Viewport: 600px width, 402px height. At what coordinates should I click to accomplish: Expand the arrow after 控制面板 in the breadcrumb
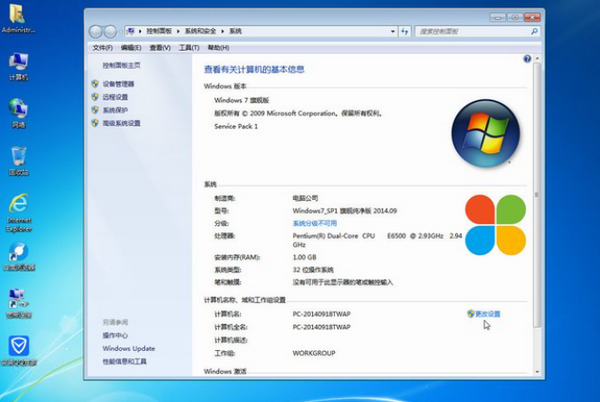coord(178,31)
